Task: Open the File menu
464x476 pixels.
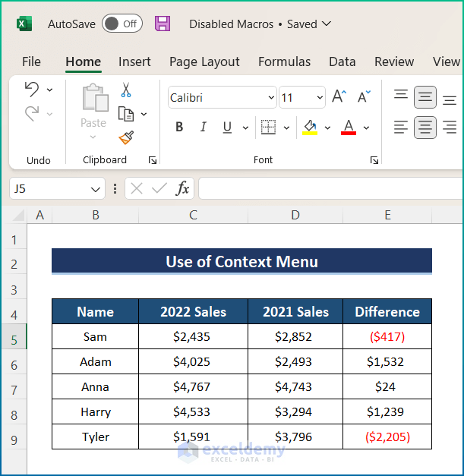Action: click(32, 62)
